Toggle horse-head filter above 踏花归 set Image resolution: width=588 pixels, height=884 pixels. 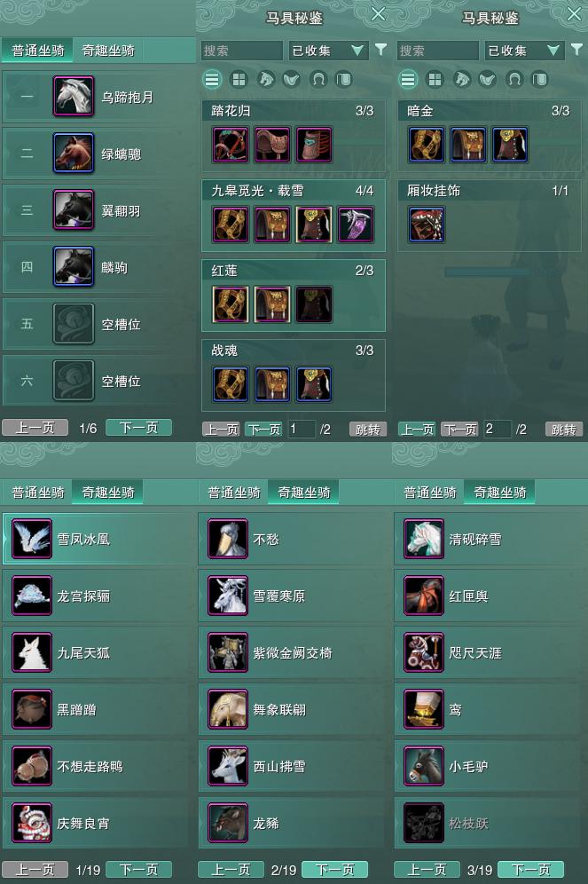pyautogui.click(x=265, y=80)
